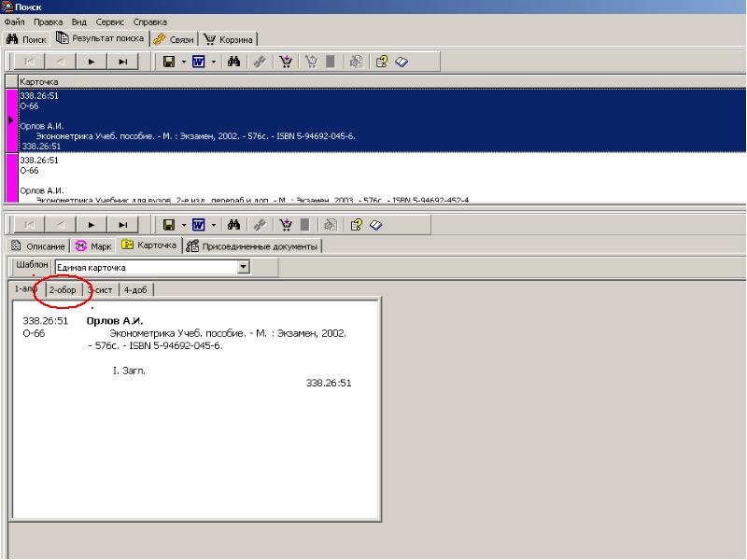Open the Правка menu
This screenshot has width=747, height=560.
[x=49, y=21]
